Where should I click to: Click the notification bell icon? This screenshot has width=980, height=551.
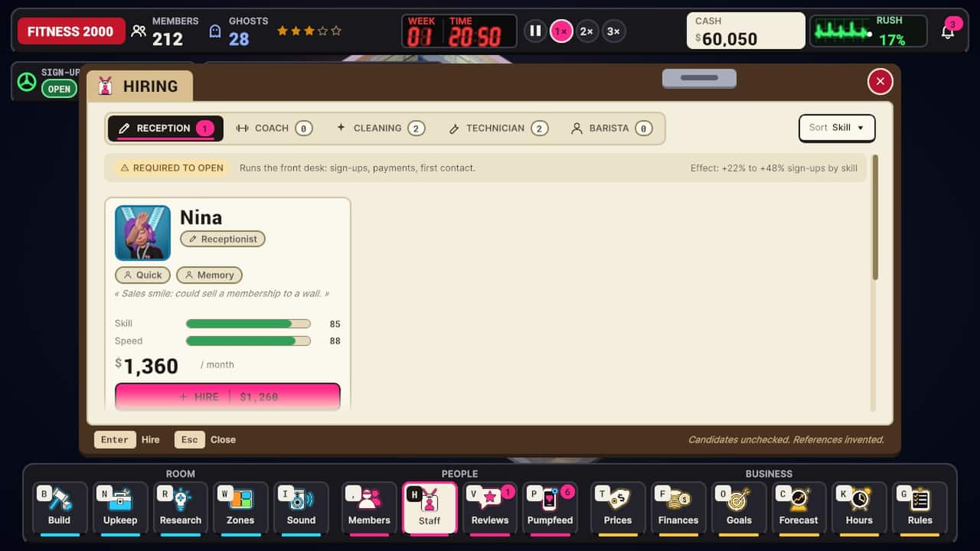948,32
